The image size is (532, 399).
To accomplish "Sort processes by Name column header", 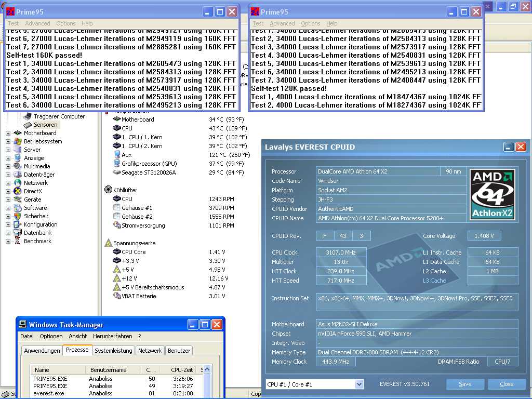I will [58, 370].
